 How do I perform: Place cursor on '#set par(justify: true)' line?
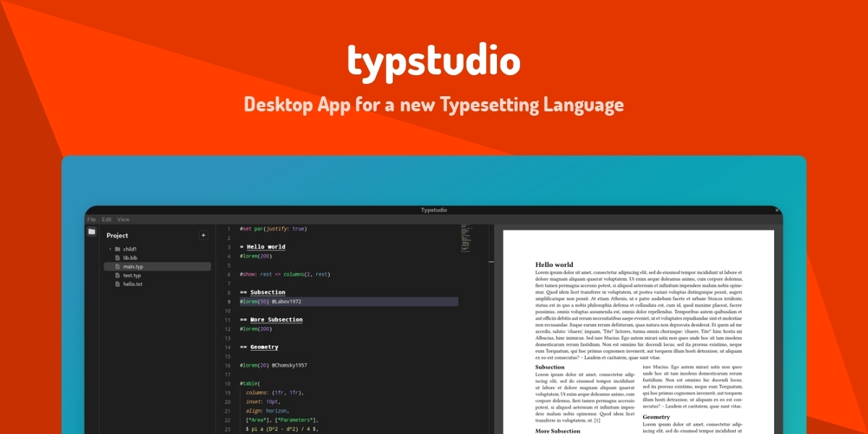(x=273, y=229)
